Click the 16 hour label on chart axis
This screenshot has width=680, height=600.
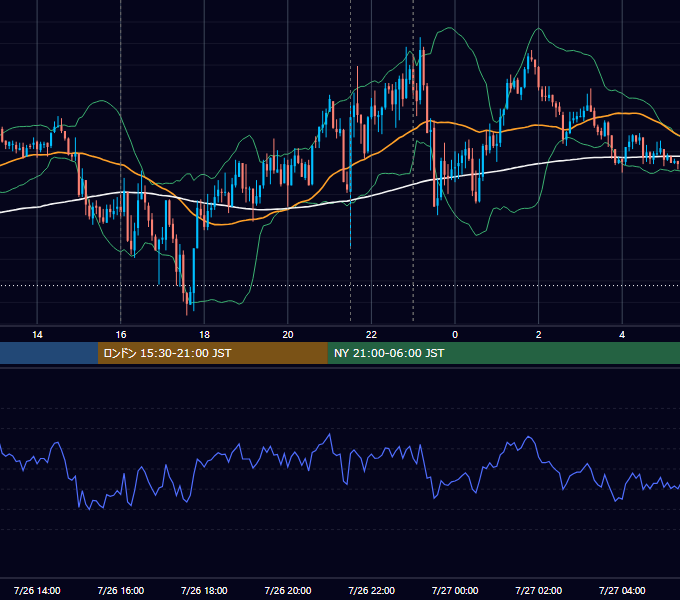click(x=121, y=335)
